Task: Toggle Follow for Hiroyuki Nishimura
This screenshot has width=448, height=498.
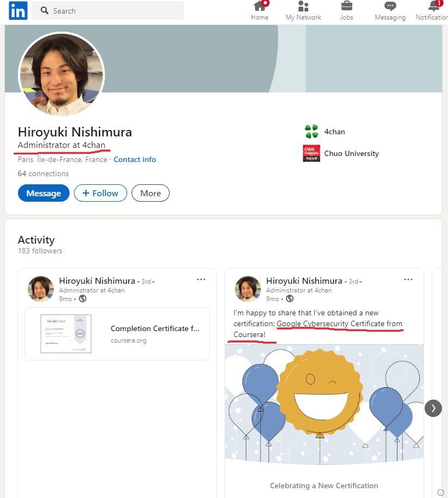Action: (x=100, y=193)
